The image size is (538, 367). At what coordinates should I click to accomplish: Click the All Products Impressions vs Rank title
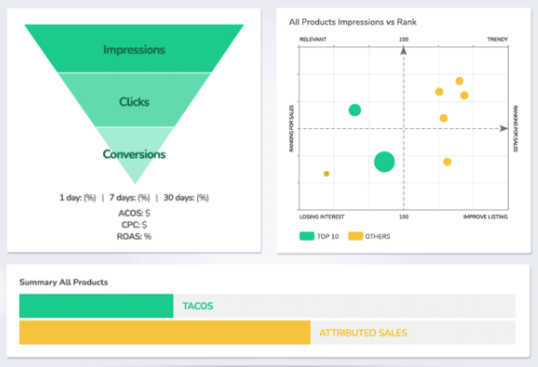click(353, 22)
